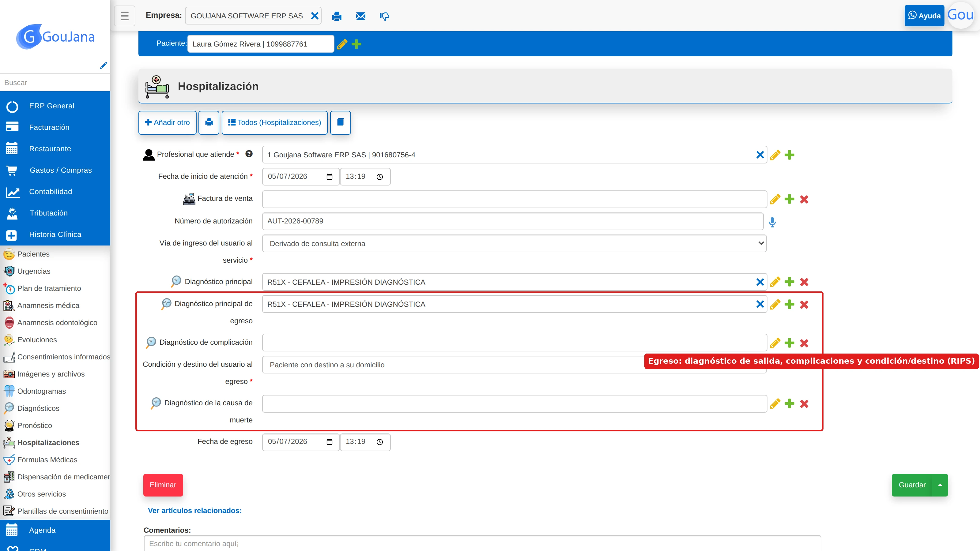Add new patient with plus icon

click(x=356, y=44)
